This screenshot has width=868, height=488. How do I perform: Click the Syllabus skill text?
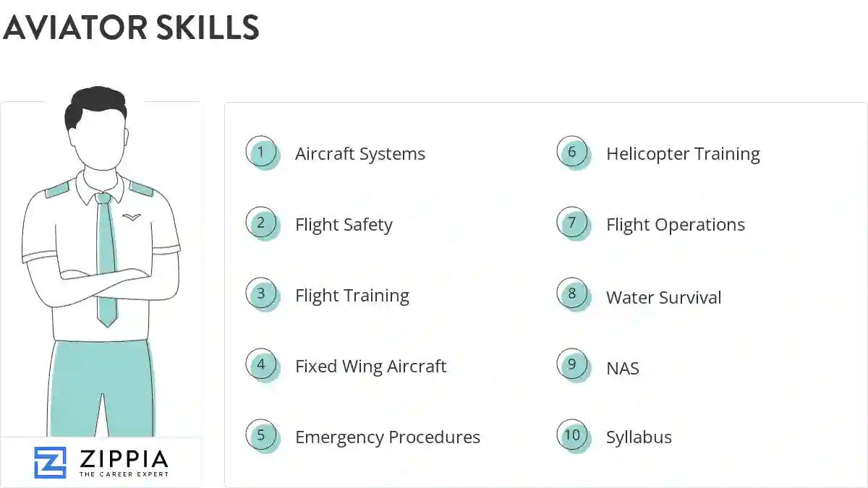tap(639, 437)
